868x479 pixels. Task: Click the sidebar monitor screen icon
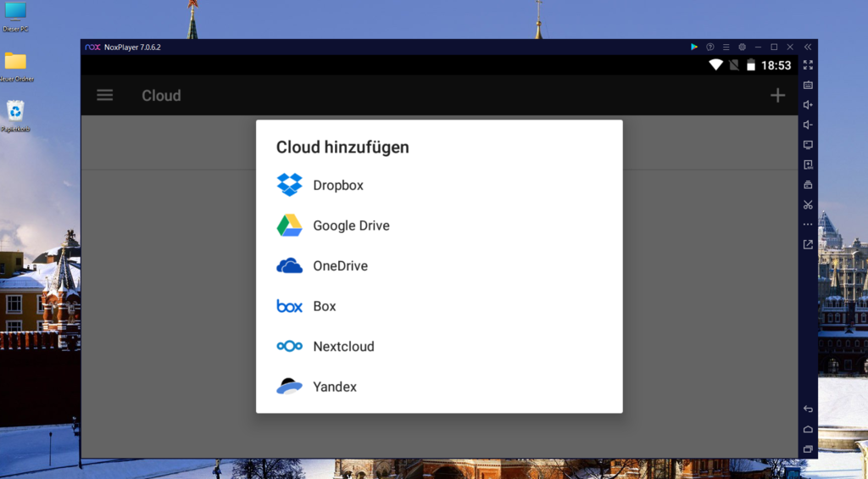808,144
